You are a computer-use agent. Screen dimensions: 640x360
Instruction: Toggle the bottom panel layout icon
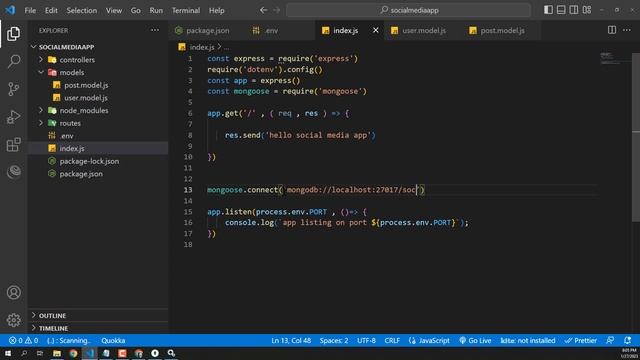561,10
